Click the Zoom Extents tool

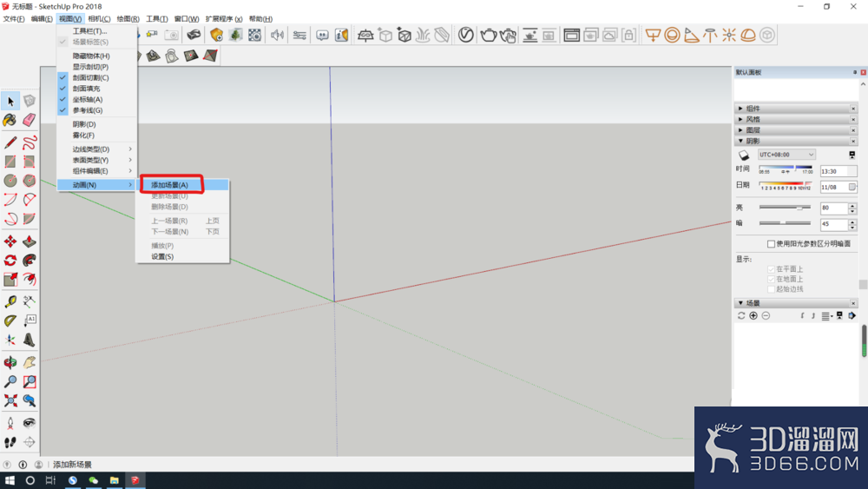[x=10, y=400]
